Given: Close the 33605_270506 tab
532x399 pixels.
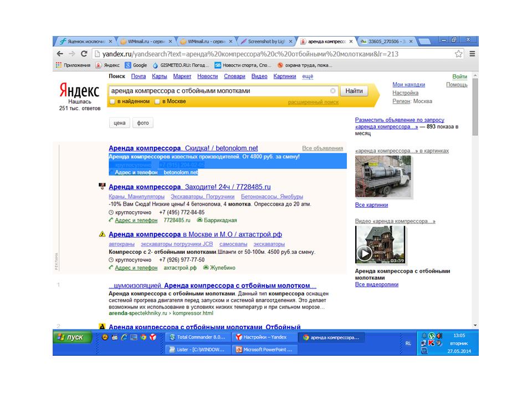Looking at the screenshot, I should tap(411, 42).
